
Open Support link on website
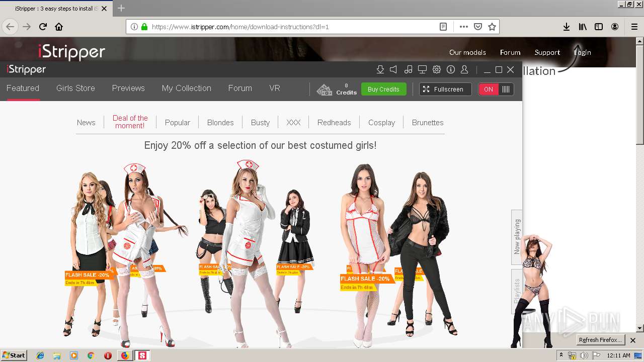tap(547, 52)
